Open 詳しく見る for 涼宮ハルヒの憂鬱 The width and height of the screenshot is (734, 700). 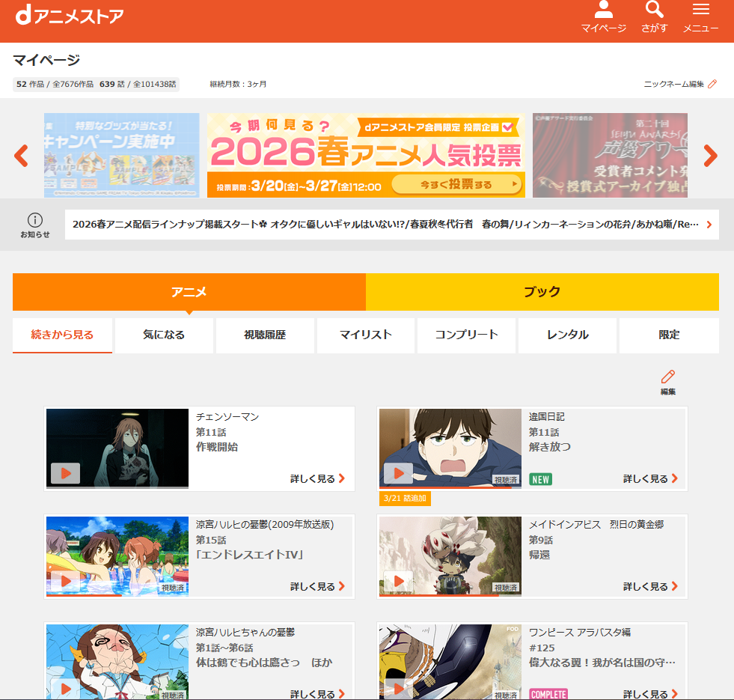pos(317,587)
